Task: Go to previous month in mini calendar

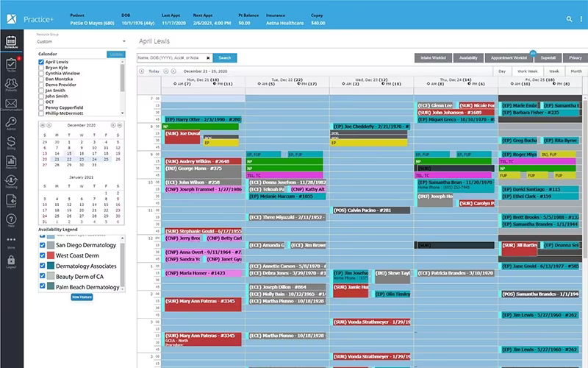Action: click(x=49, y=125)
